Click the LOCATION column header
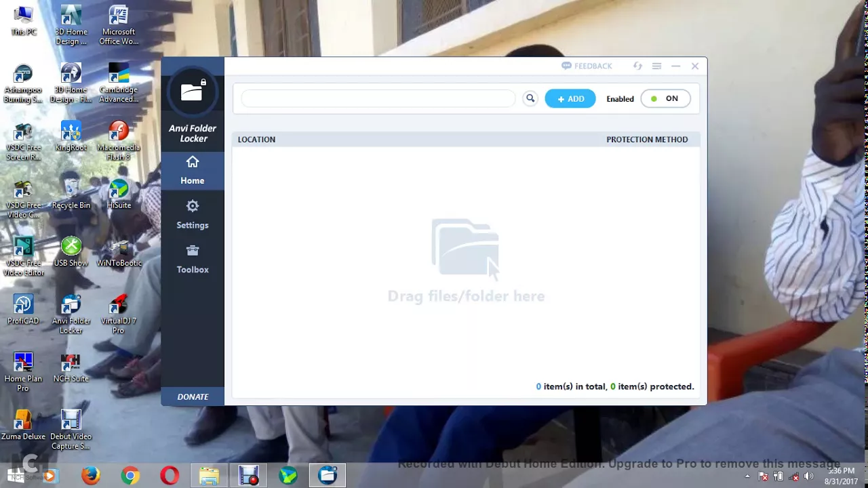 coord(256,140)
